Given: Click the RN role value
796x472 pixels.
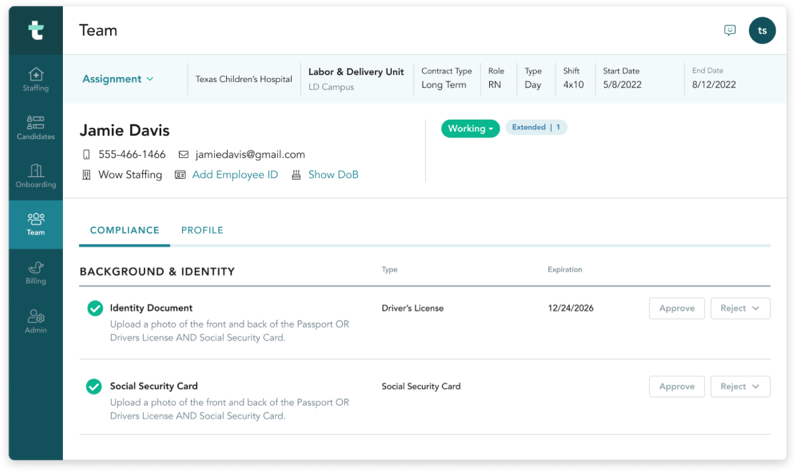Looking at the screenshot, I should coord(494,85).
